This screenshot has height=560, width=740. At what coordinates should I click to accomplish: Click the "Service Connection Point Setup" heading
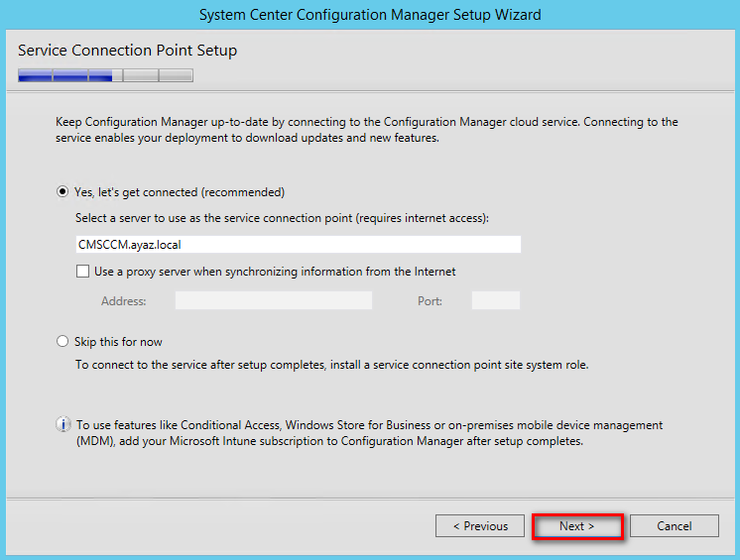(x=128, y=51)
